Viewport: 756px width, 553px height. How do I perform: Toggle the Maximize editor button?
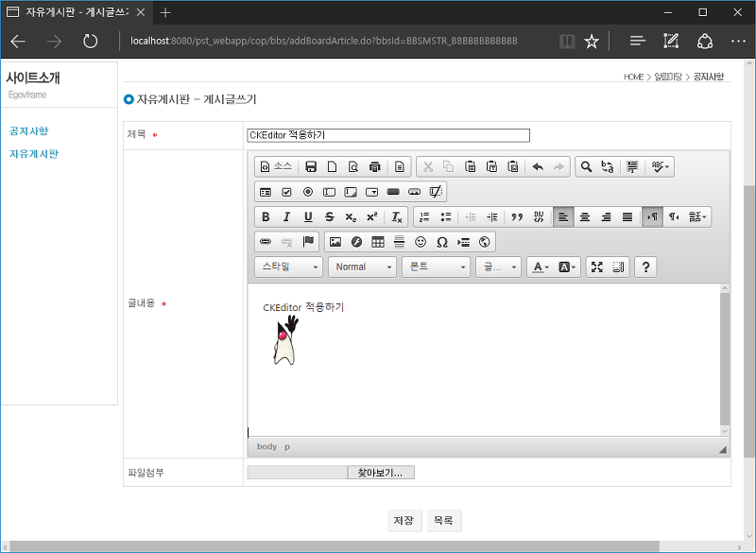point(597,268)
